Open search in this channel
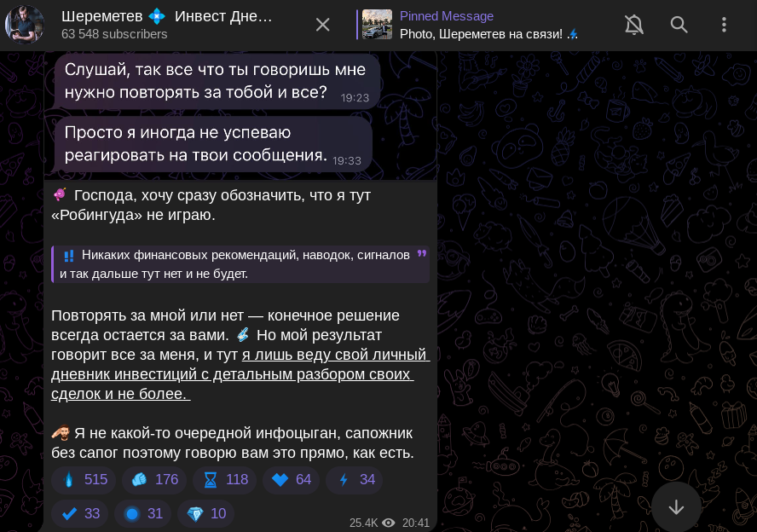Viewport: 757px width, 532px height. 679,25
